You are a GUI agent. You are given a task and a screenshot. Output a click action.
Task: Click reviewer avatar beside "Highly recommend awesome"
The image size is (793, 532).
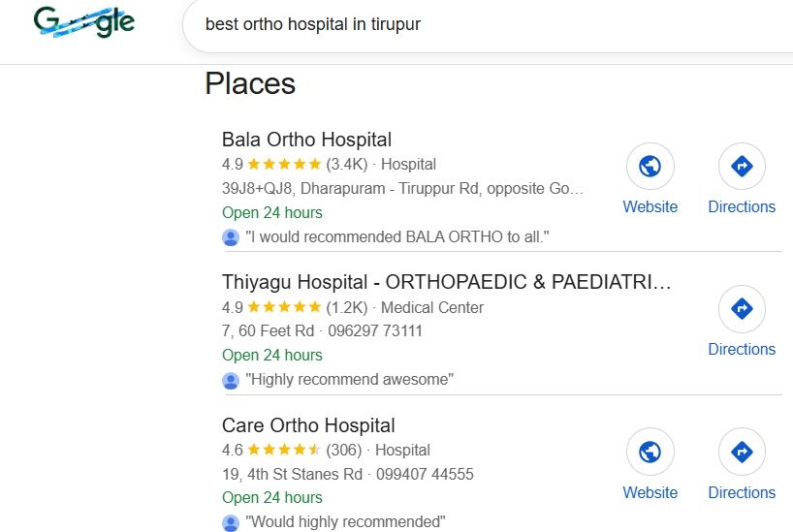coord(231,380)
